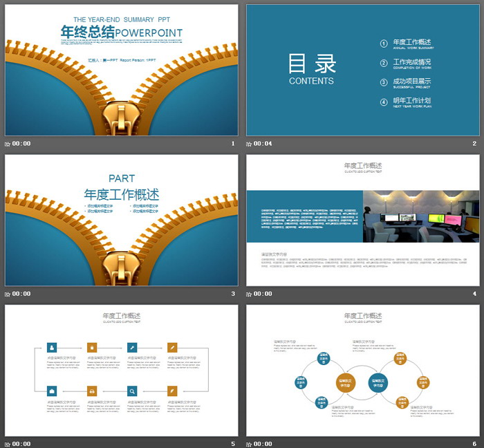Image resolution: width=484 pixels, height=448 pixels.
Task: Click the 明年工作计划 contents entry in slide 2
Action: click(412, 101)
